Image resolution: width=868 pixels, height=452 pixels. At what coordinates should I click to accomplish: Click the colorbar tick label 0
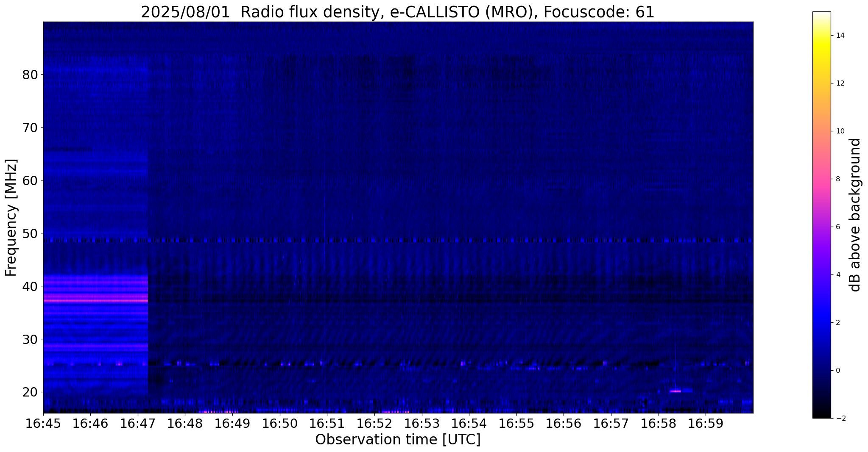click(838, 371)
